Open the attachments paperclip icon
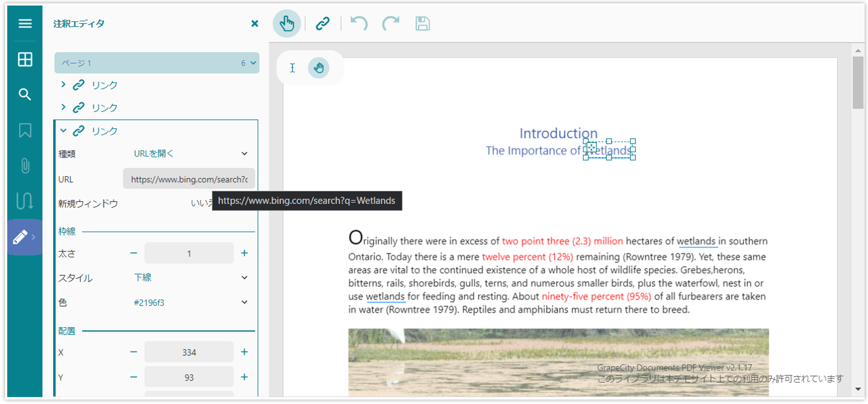 click(x=25, y=166)
